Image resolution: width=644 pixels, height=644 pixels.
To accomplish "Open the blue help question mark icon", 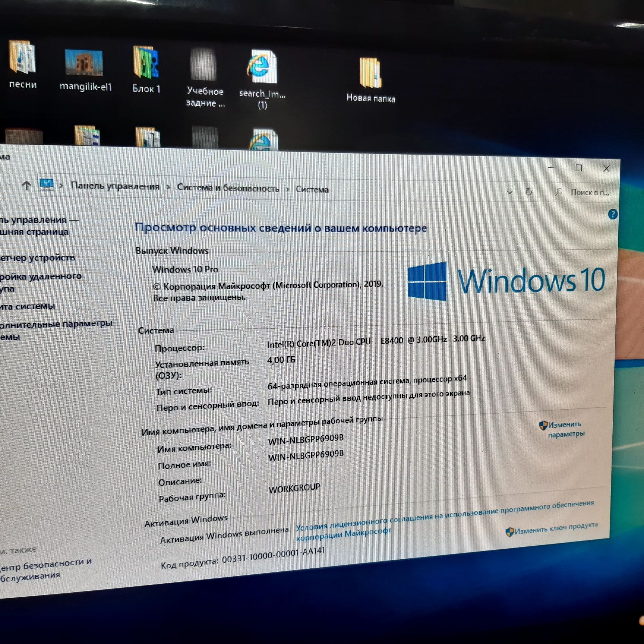I will click(612, 214).
